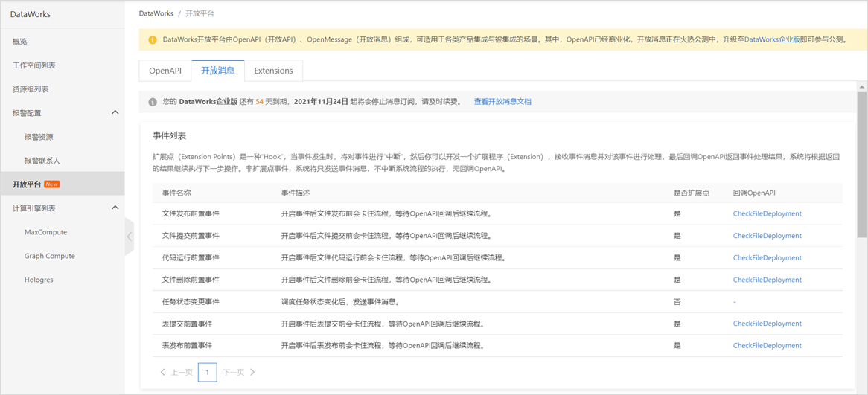This screenshot has width=868, height=395.
Task: Open CheckFileDeployment for 表发布前置事件
Action: pos(767,345)
